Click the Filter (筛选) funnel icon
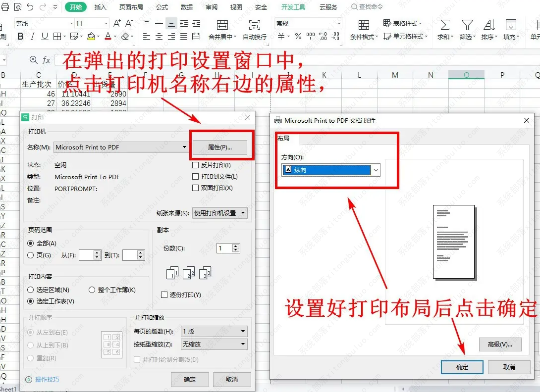 [x=467, y=25]
